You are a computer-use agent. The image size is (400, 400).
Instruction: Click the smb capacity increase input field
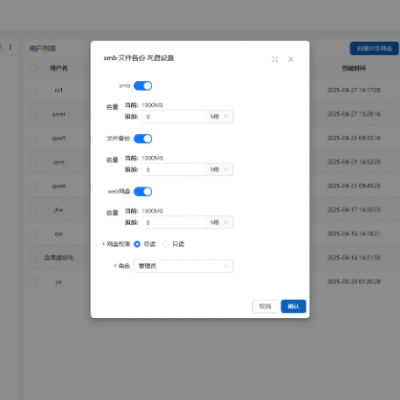tap(173, 117)
